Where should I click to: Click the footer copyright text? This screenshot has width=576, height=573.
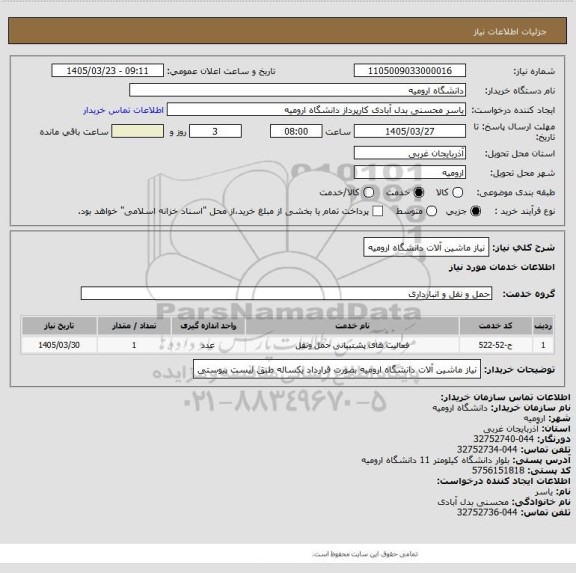[365, 554]
